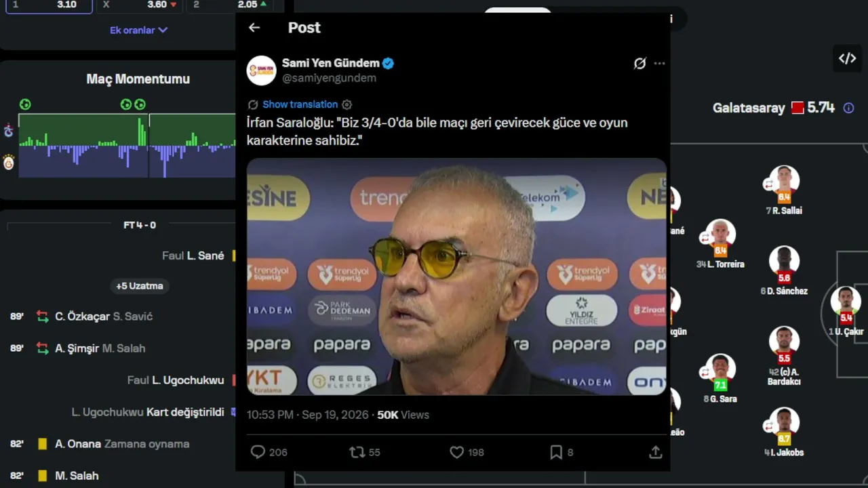Go back using the Post arrow
The image size is (868, 488).
click(x=254, y=28)
